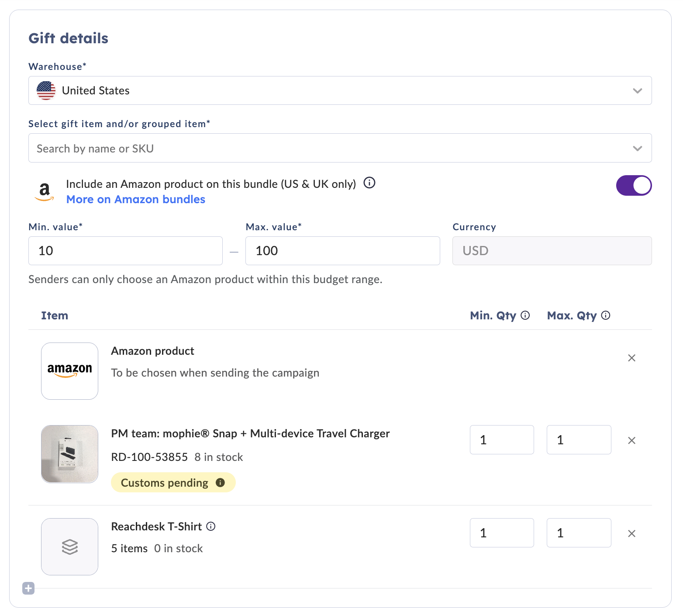The height and width of the screenshot is (616, 683).
Task: Click the Customs pending badge
Action: click(173, 482)
